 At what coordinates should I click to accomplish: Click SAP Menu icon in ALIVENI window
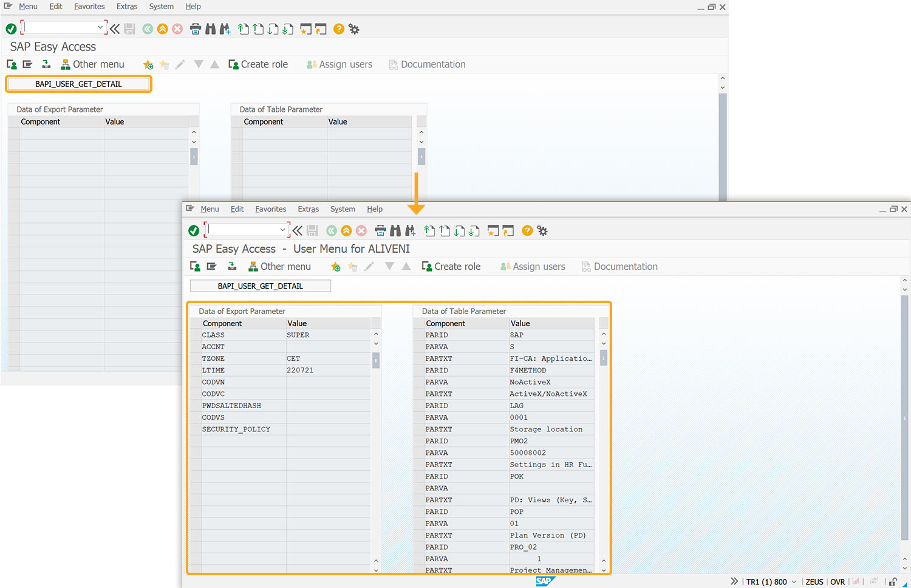[211, 267]
